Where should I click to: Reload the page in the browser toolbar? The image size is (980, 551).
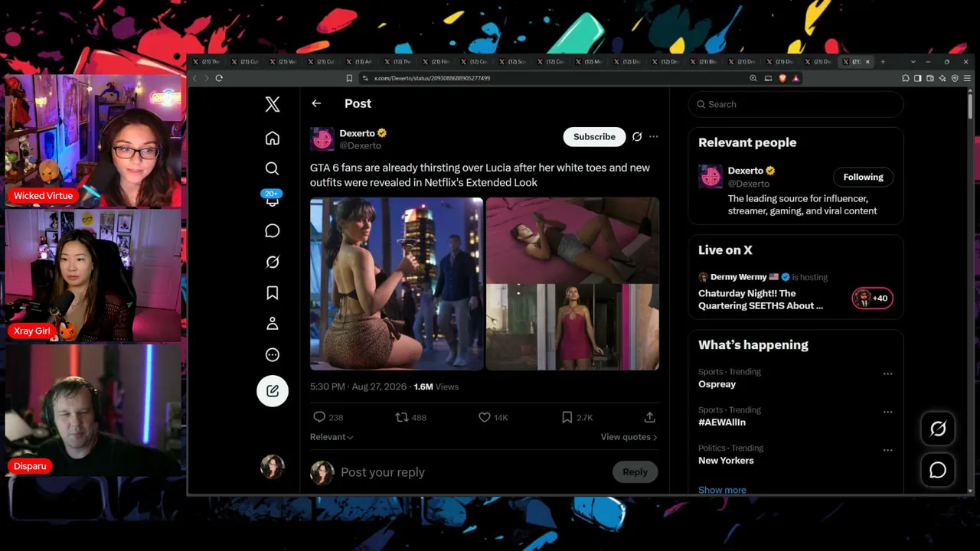click(x=219, y=78)
